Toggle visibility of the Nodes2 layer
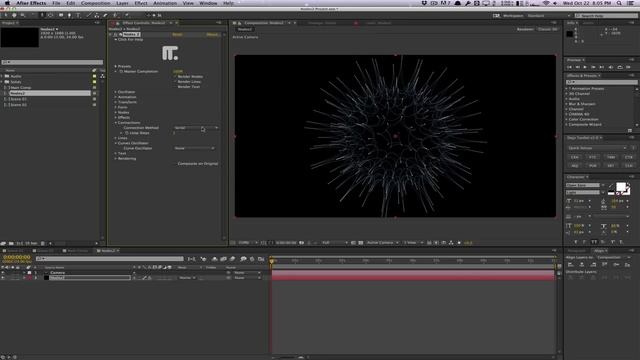This screenshot has width=640, height=360. pyautogui.click(x=3, y=278)
